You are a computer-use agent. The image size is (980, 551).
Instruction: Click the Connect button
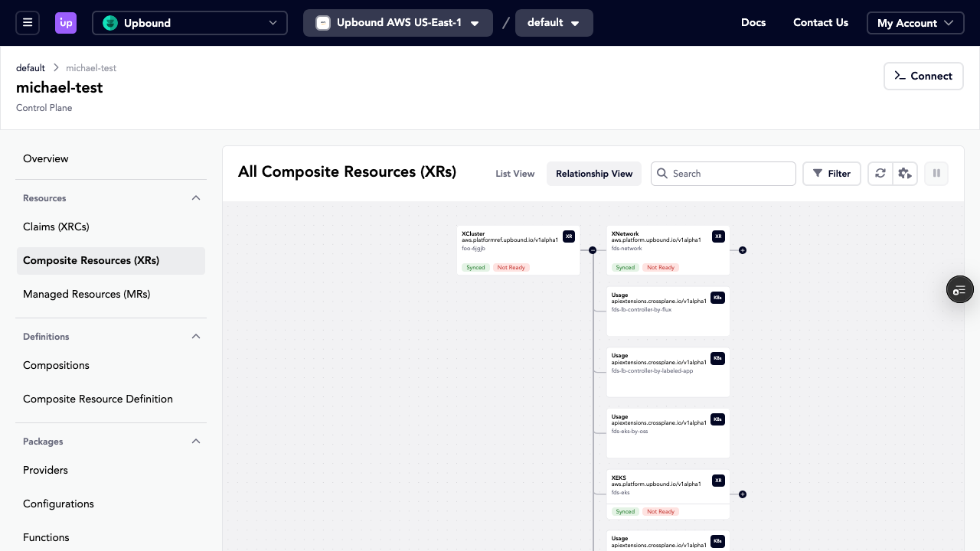click(923, 76)
